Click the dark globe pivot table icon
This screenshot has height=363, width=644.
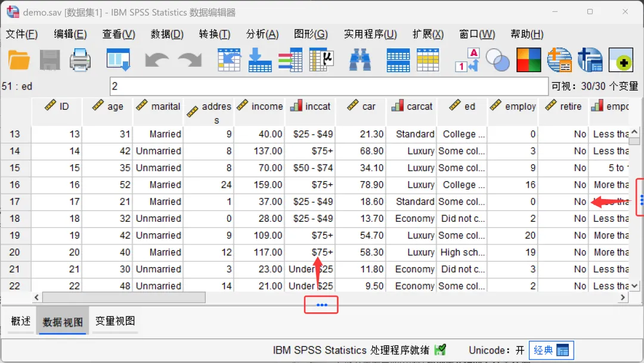(x=590, y=60)
